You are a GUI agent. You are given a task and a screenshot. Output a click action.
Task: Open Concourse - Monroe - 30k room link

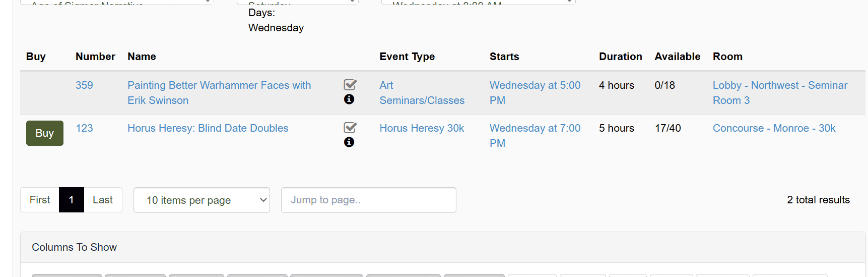[774, 128]
